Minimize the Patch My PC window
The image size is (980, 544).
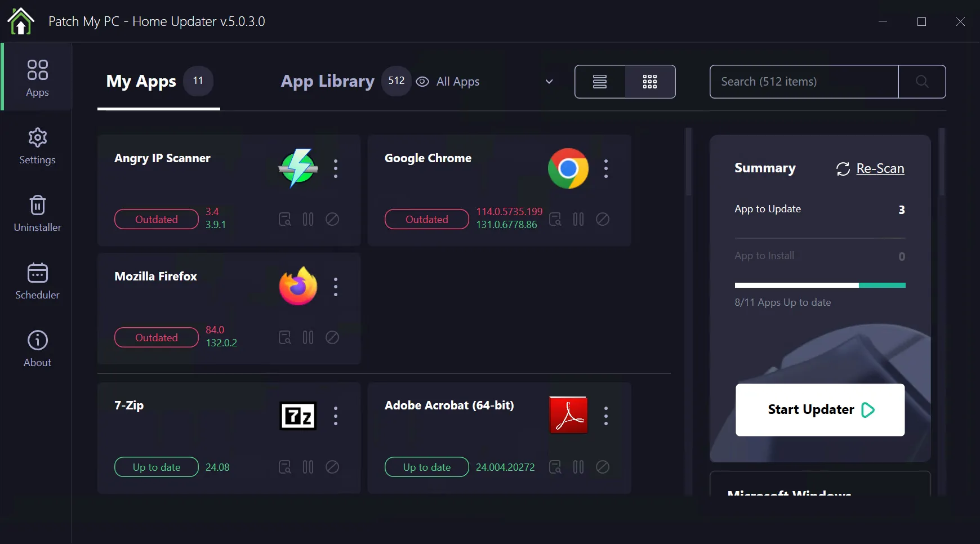pyautogui.click(x=883, y=21)
